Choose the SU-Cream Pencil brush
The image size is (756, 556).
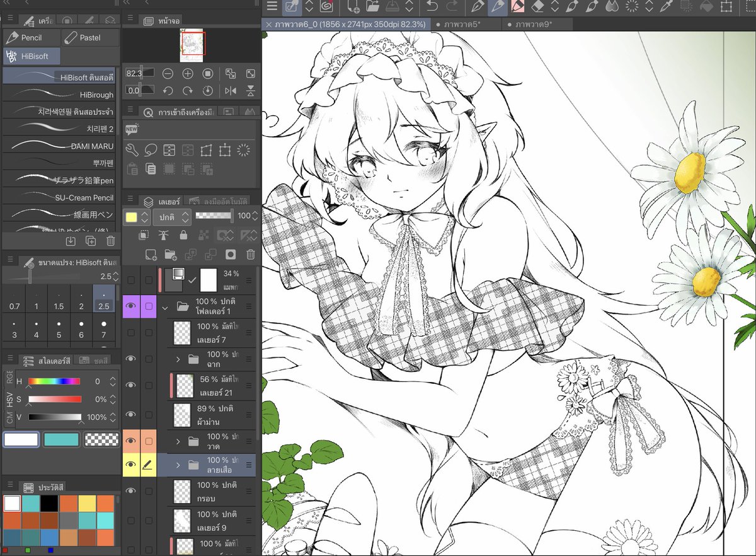tap(59, 197)
